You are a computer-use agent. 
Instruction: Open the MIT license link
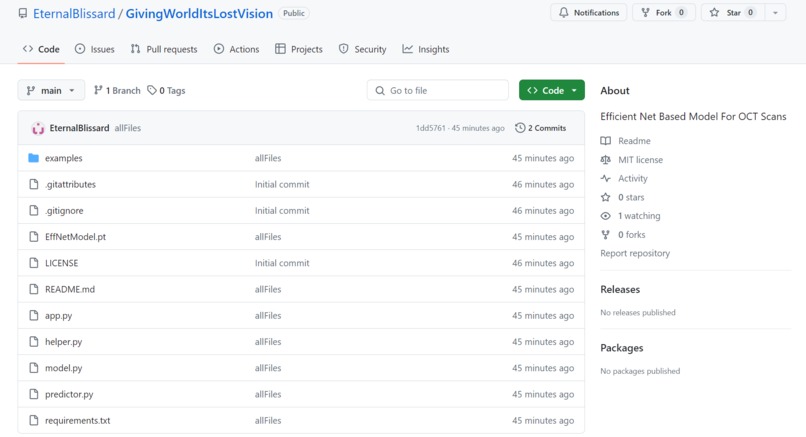pos(640,160)
